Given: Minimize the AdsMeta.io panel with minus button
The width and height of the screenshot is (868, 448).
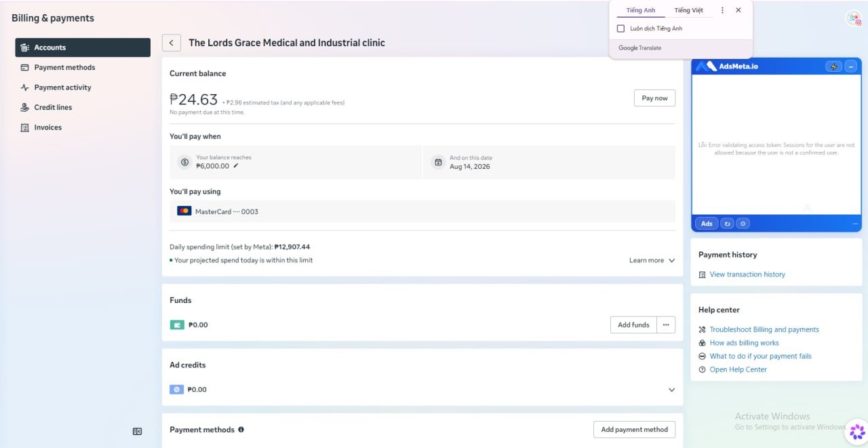Looking at the screenshot, I should pyautogui.click(x=851, y=66).
